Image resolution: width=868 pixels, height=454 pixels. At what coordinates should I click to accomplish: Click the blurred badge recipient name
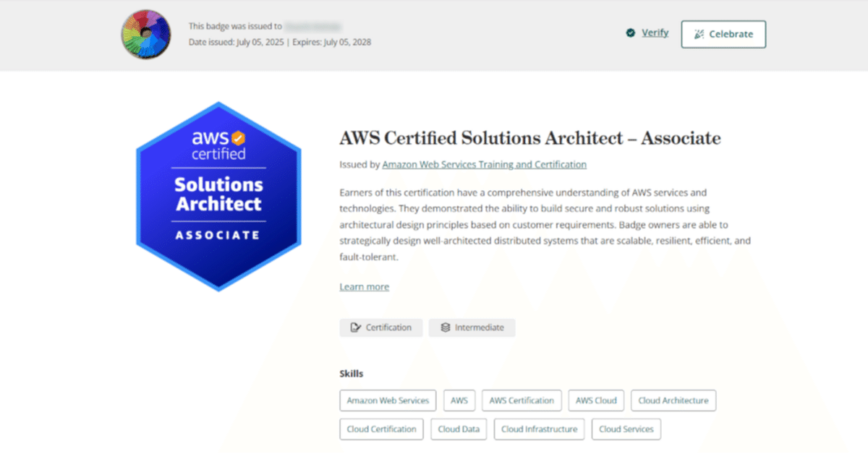[313, 26]
